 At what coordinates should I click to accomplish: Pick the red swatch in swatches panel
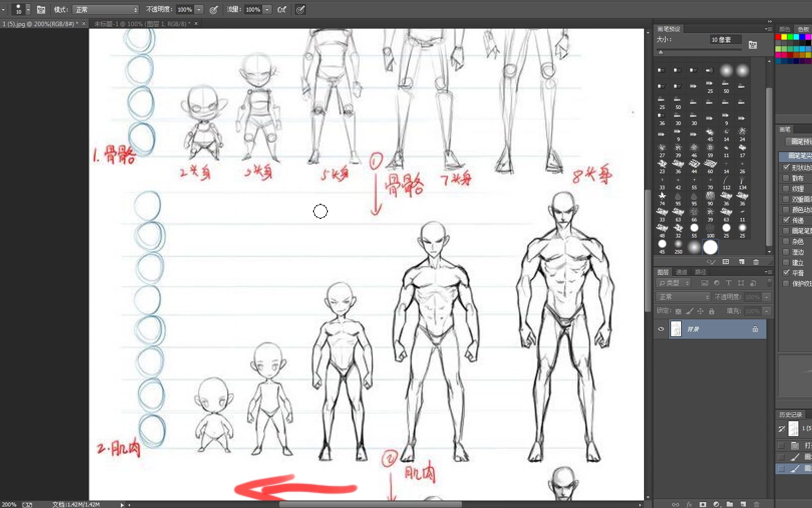point(778,37)
